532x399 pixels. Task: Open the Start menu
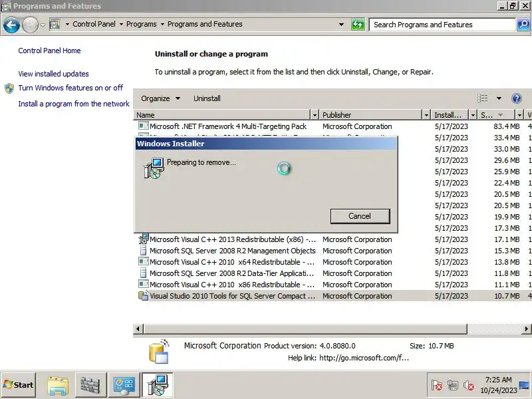coord(19,385)
